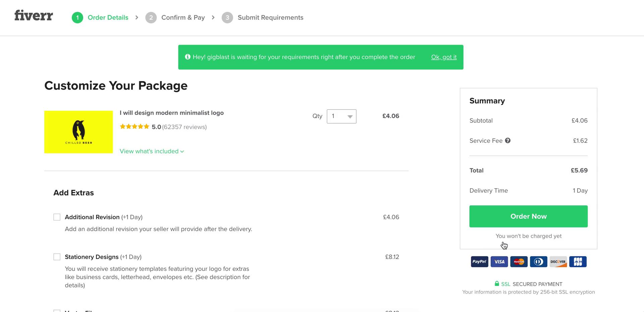Go to the Confirm & Pay step

pyautogui.click(x=183, y=17)
